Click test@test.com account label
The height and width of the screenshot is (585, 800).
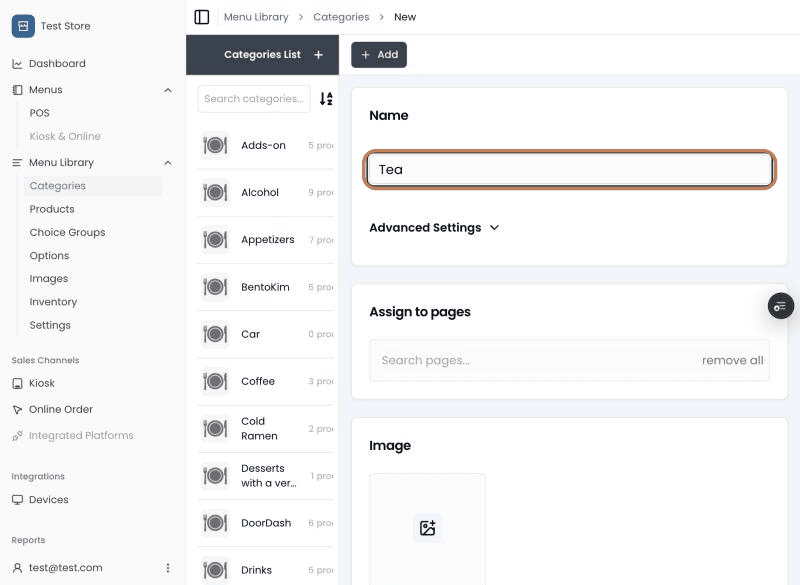[65, 568]
